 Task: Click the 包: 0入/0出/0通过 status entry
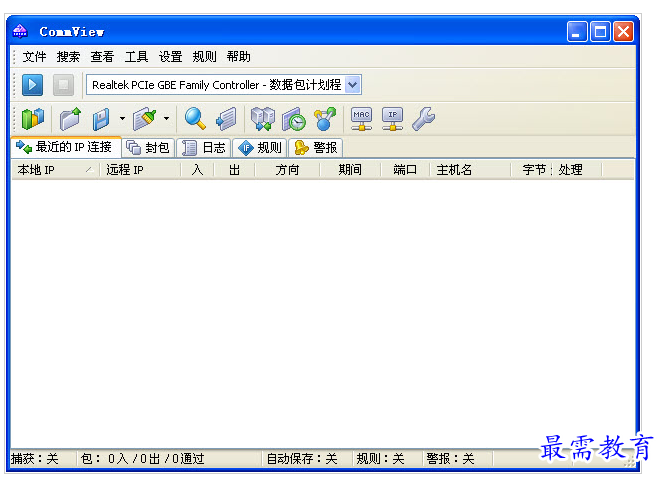click(x=142, y=458)
